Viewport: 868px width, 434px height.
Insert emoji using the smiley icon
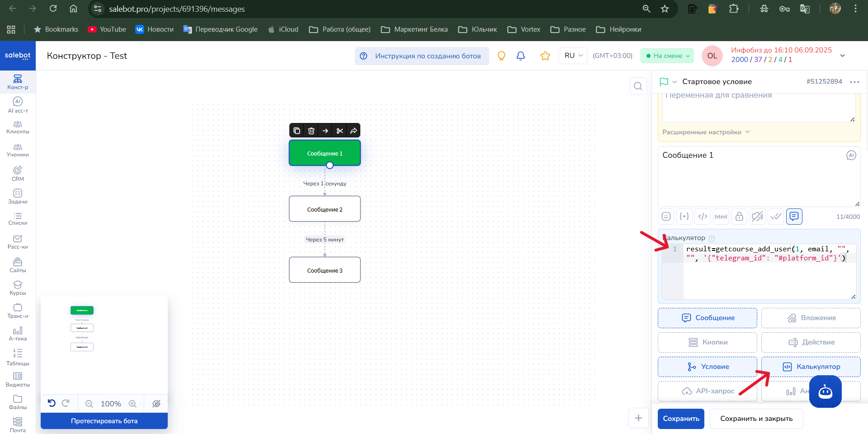(666, 217)
